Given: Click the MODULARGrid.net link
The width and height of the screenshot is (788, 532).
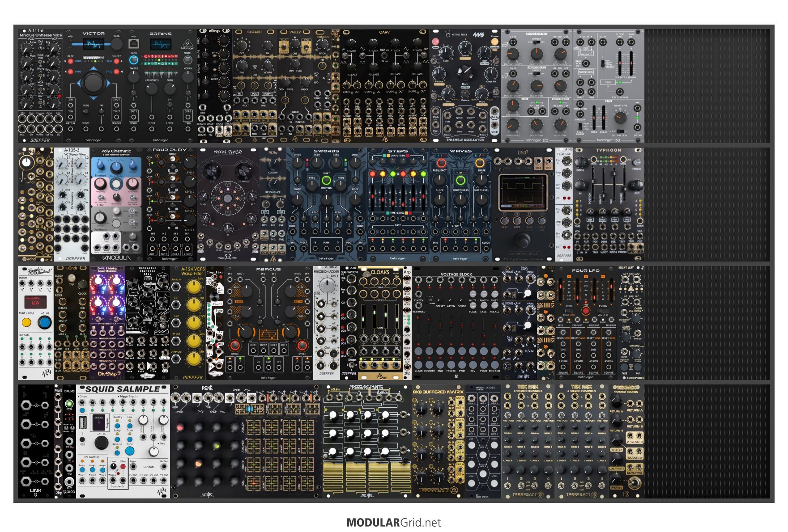Looking at the screenshot, I should pos(394,523).
